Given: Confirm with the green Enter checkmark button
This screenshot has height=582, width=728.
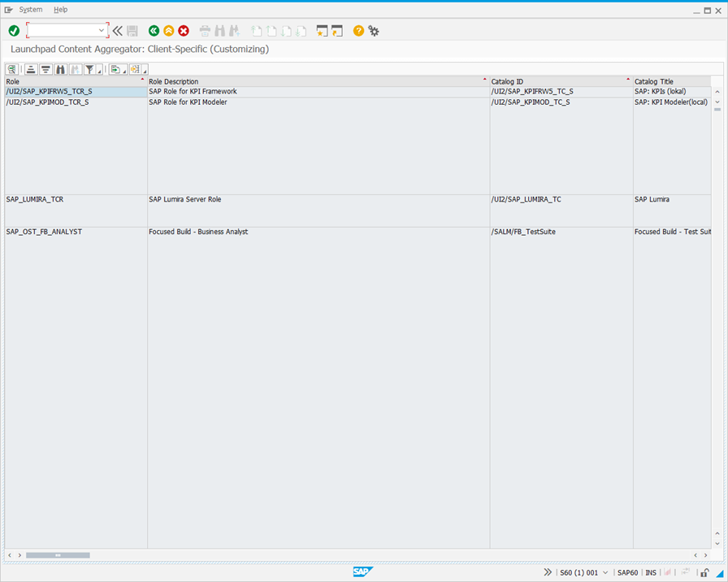Looking at the screenshot, I should tap(14, 31).
